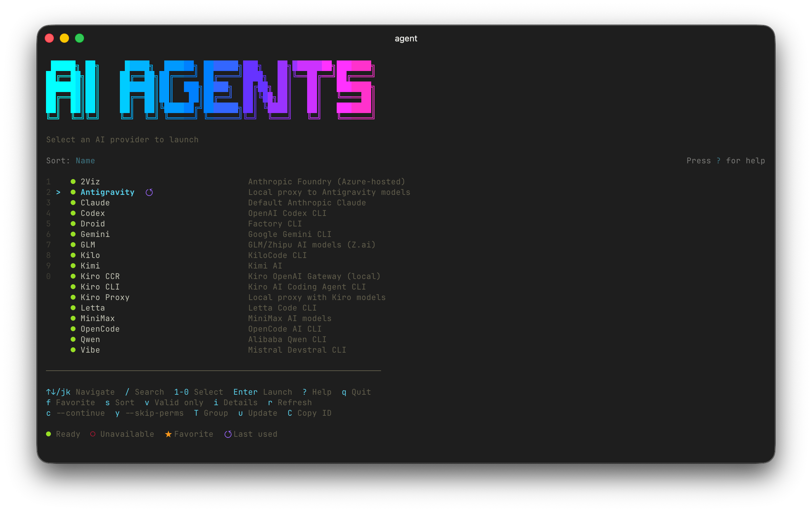Image resolution: width=812 pixels, height=512 pixels.
Task: Click the green status dot beside MiniMax
Action: point(73,318)
